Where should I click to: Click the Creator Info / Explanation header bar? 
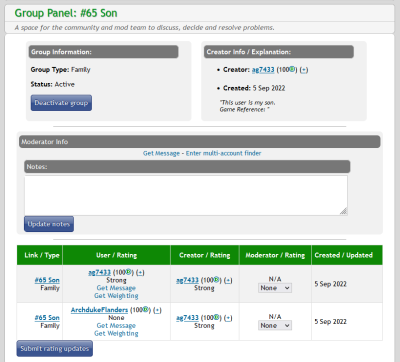pyautogui.click(x=279, y=52)
